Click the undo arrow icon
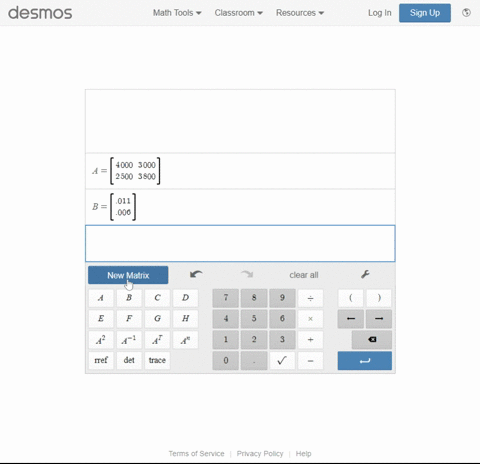480x464 pixels. 196,274
